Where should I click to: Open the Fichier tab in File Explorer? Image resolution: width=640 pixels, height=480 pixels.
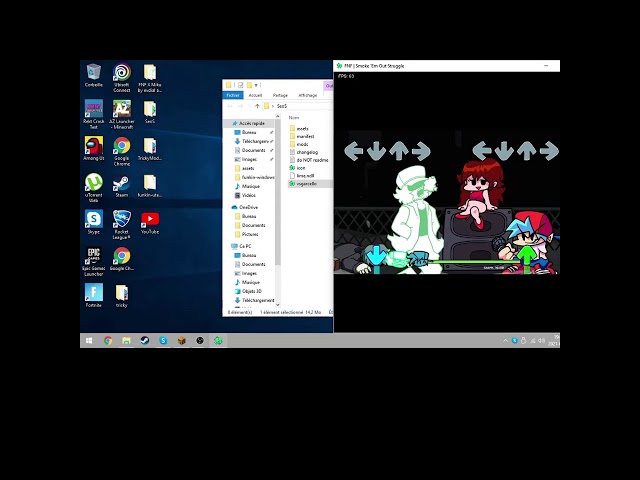tap(232, 95)
